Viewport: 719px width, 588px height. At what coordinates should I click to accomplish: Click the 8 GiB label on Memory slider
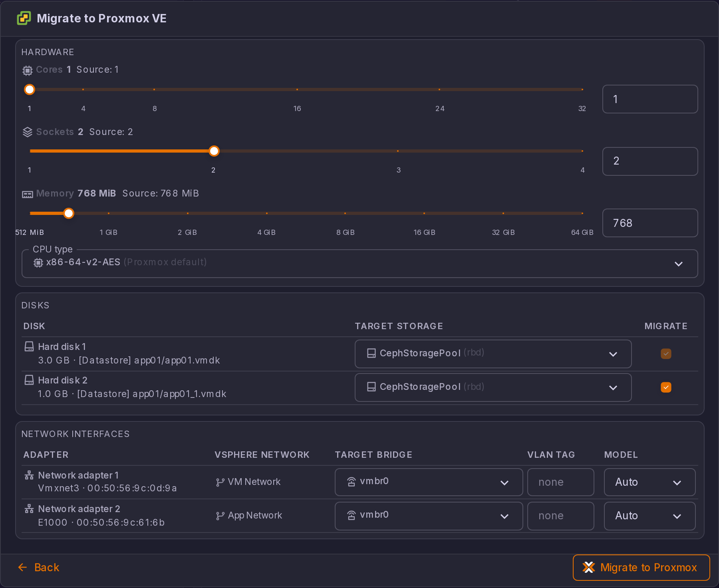(x=346, y=232)
